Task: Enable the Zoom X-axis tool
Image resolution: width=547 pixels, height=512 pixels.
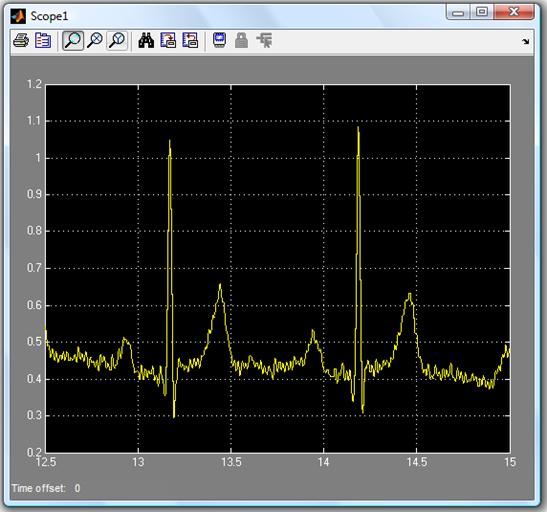Action: (95, 41)
